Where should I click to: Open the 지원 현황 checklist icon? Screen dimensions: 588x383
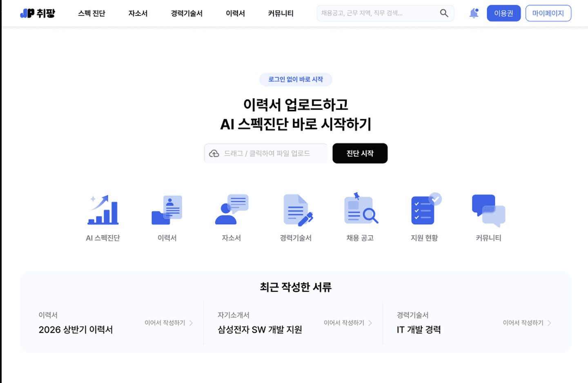click(x=426, y=209)
